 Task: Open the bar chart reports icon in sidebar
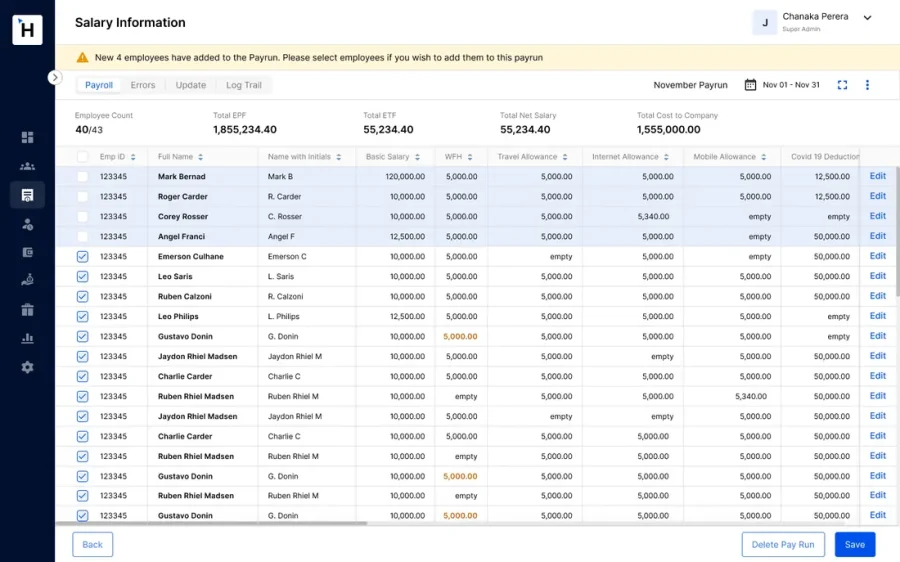[27, 338]
